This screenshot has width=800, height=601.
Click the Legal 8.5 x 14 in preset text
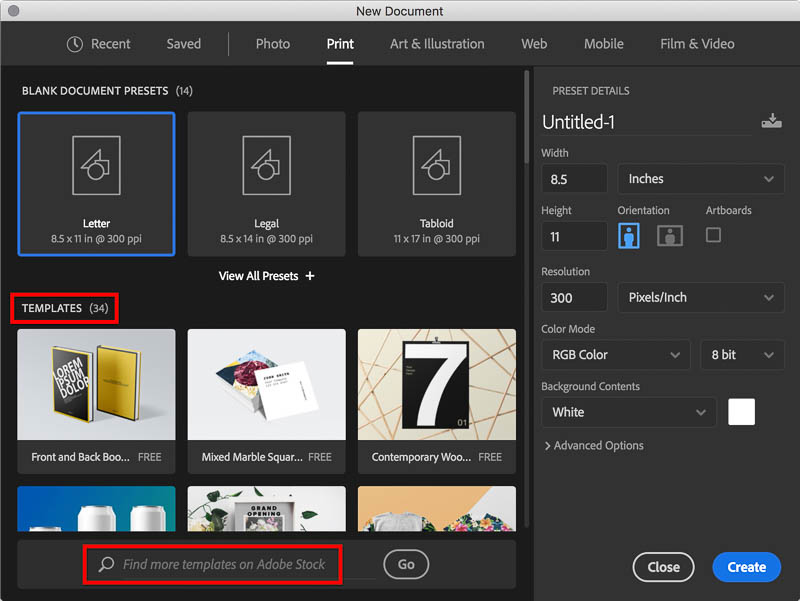pyautogui.click(x=266, y=239)
